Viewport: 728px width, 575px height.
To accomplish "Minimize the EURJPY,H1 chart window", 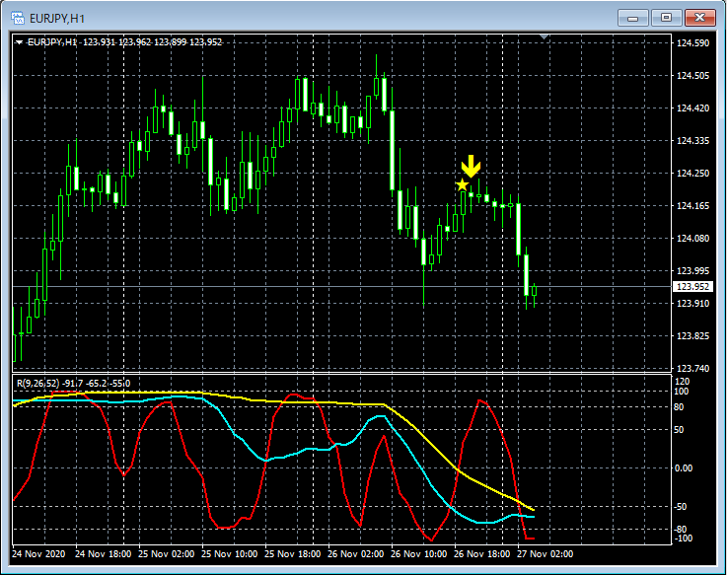I will tap(633, 18).
